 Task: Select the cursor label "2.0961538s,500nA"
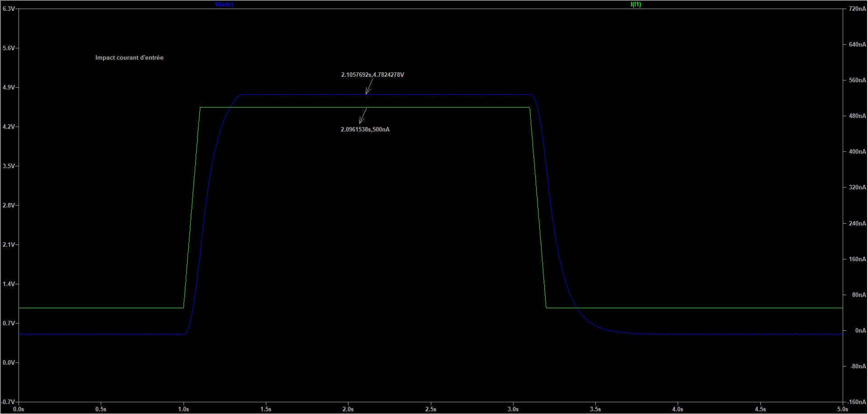point(365,130)
